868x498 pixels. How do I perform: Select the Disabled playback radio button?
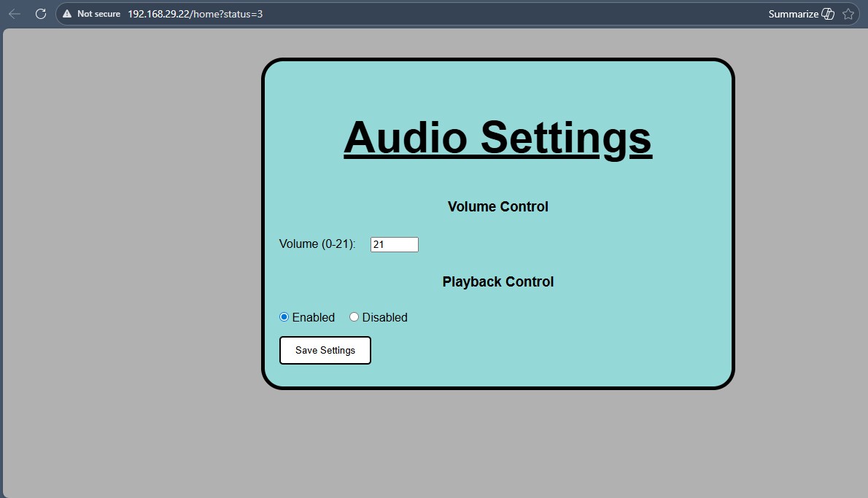tap(354, 317)
